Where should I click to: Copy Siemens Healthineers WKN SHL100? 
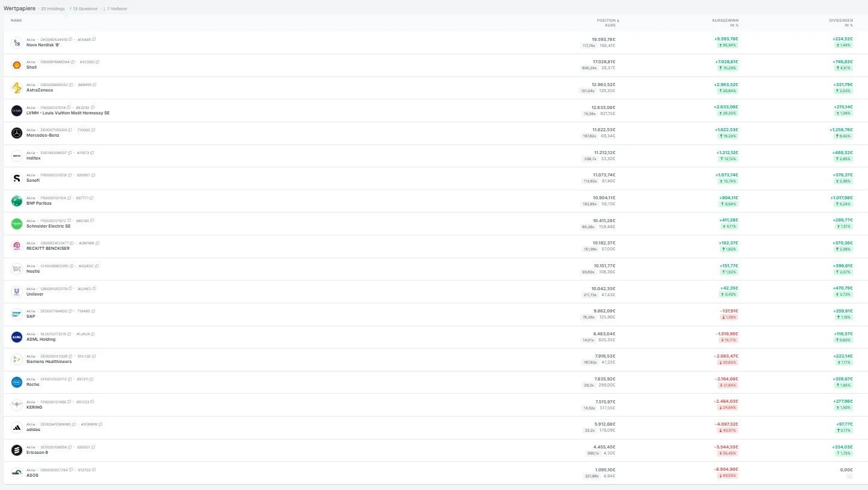point(94,356)
